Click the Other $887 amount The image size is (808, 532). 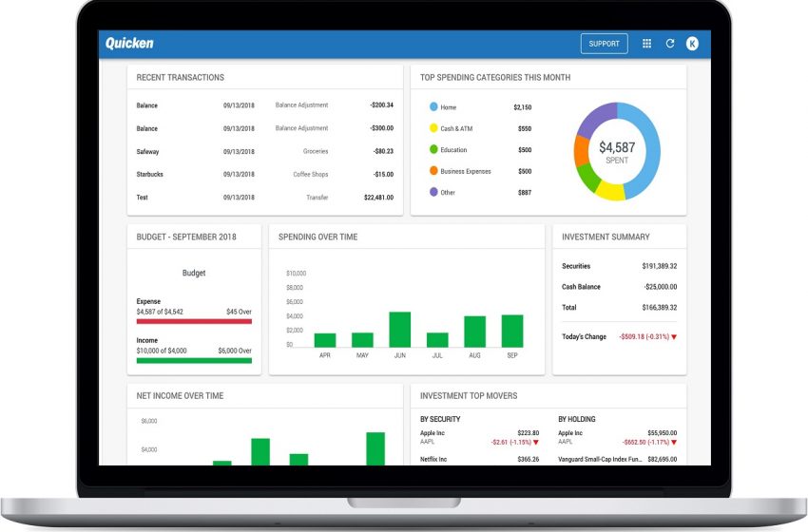525,192
